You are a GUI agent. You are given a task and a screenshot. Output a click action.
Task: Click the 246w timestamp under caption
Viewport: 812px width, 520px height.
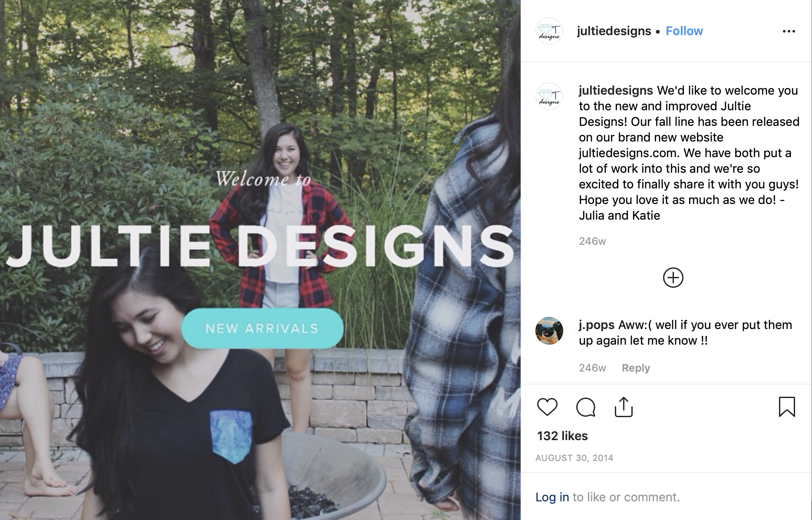coord(592,241)
